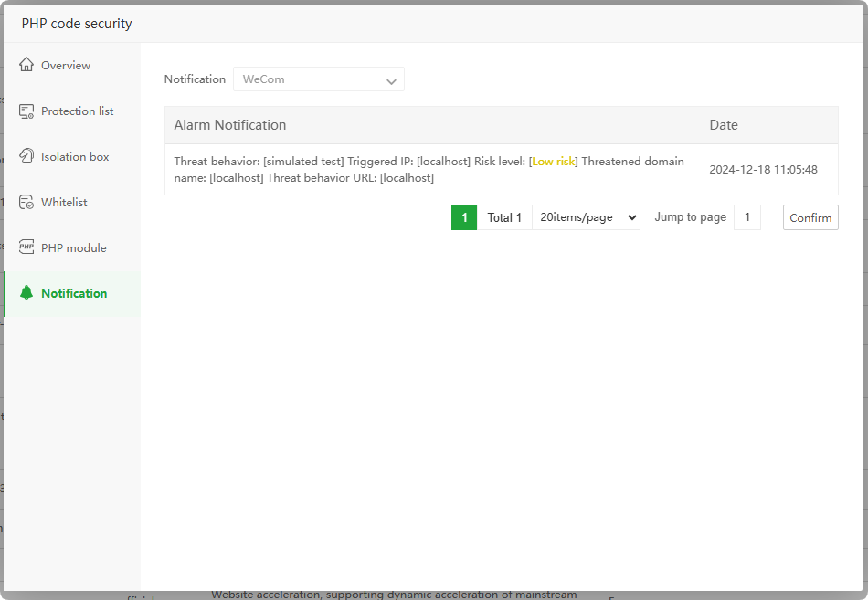Go to page 1 in pagination
The image size is (868, 600).
point(464,217)
